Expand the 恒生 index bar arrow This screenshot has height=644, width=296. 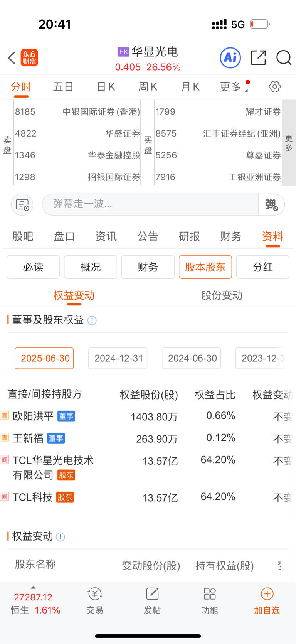click(33, 587)
